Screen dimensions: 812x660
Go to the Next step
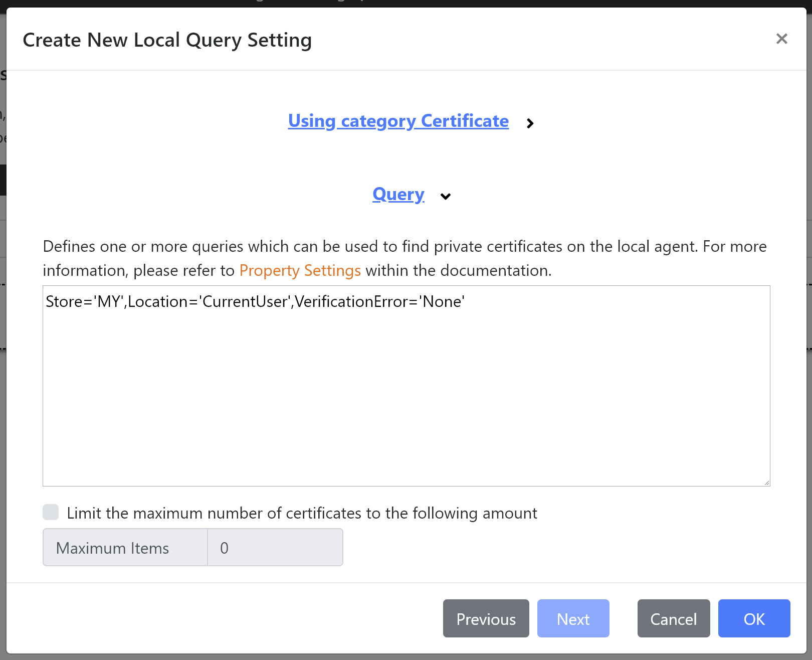[573, 618]
